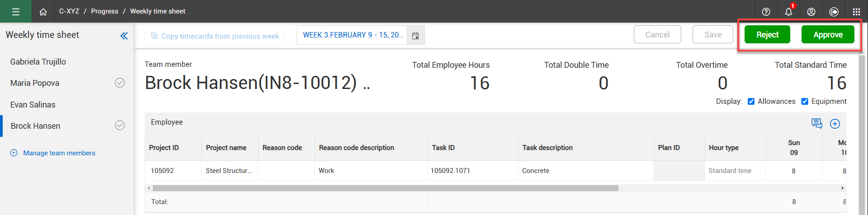The image size is (868, 215).
Task: Select Maria Popova in team list
Action: 35,83
